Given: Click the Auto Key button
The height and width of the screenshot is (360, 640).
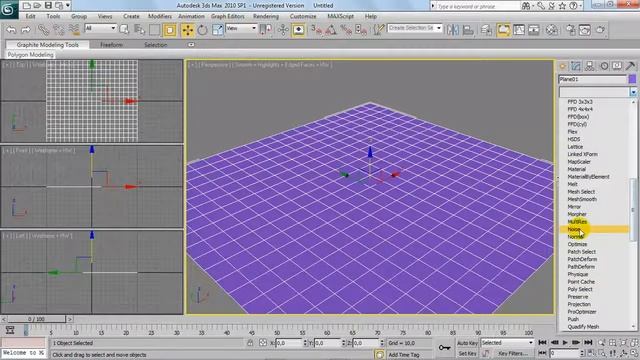Looking at the screenshot, I should click(x=467, y=343).
